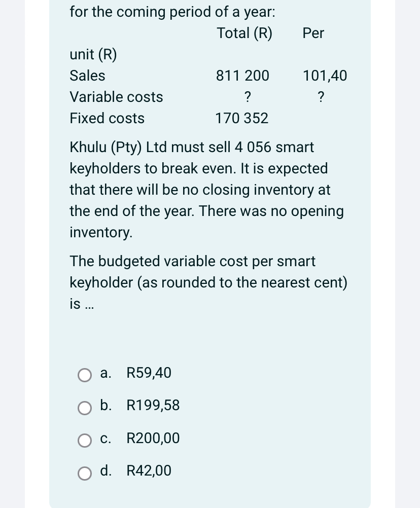Viewport: 420px width, 508px height.
Task: Click the question mark under Total column
Action: click(247, 97)
